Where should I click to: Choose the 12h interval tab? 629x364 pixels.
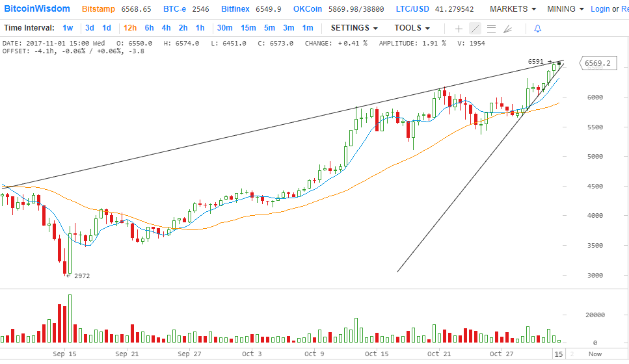[129, 28]
